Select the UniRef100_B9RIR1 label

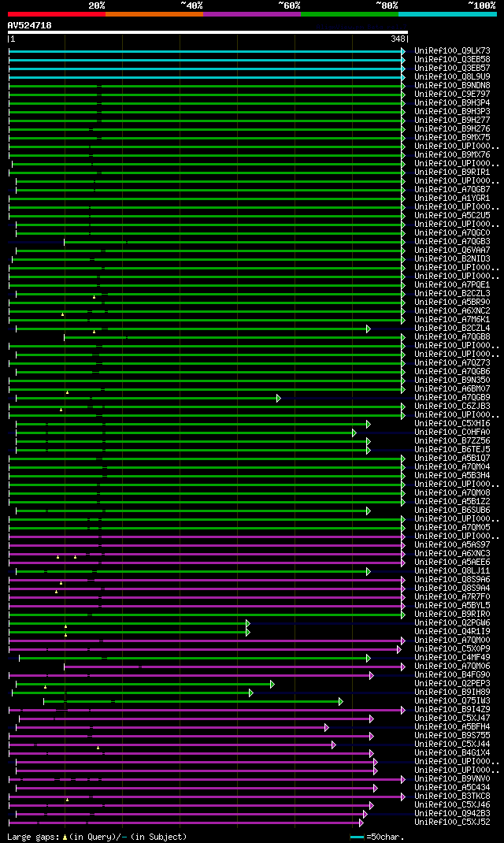(x=452, y=172)
